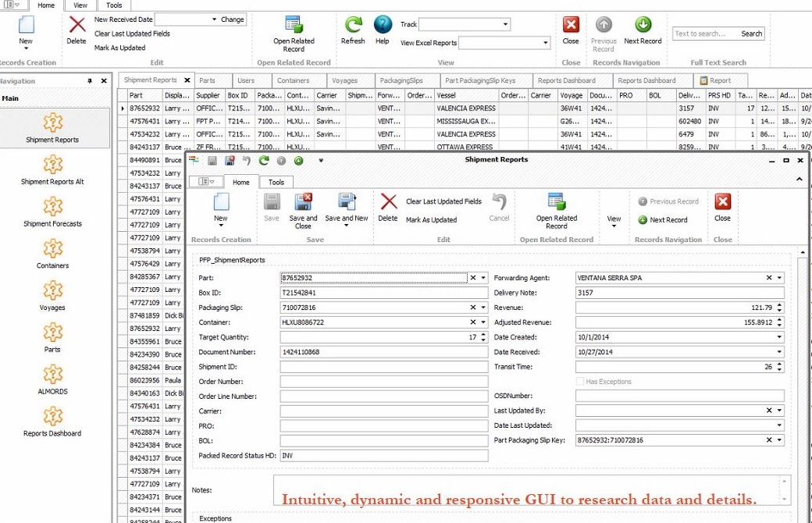
Task: Click the Vessel column header
Action: (x=467, y=96)
